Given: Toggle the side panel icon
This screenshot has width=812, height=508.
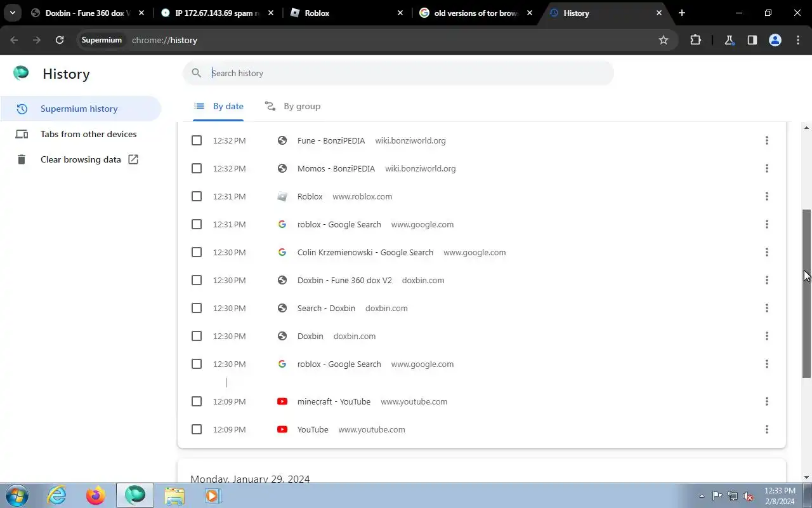Looking at the screenshot, I should click(x=752, y=40).
